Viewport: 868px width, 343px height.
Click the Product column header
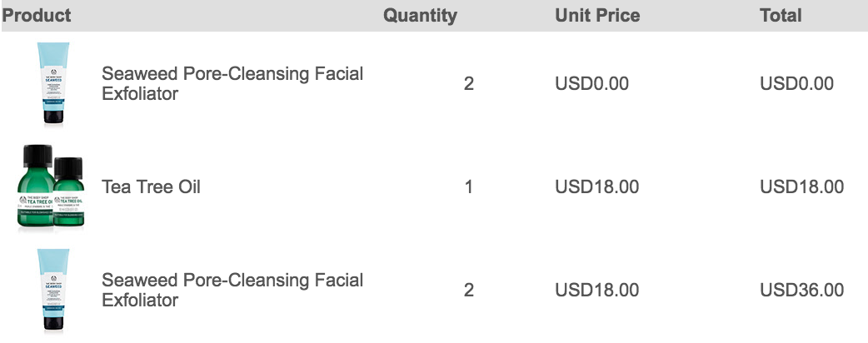point(37,15)
